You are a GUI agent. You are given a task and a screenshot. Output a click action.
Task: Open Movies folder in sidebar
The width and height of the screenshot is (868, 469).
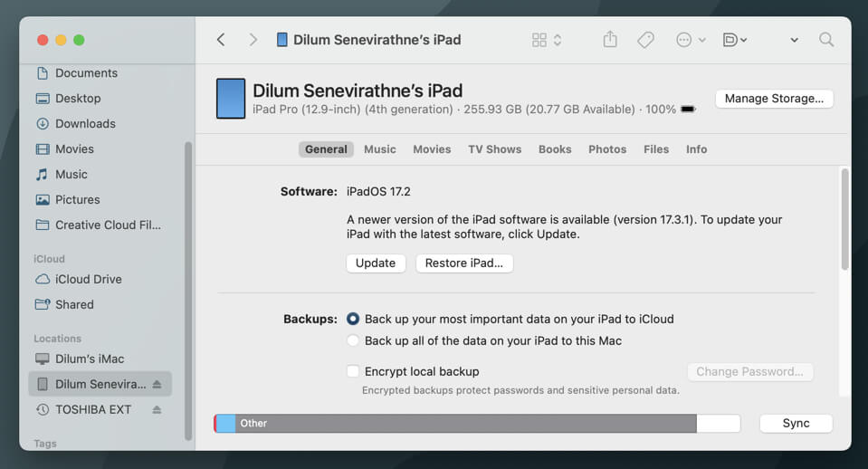[74, 149]
